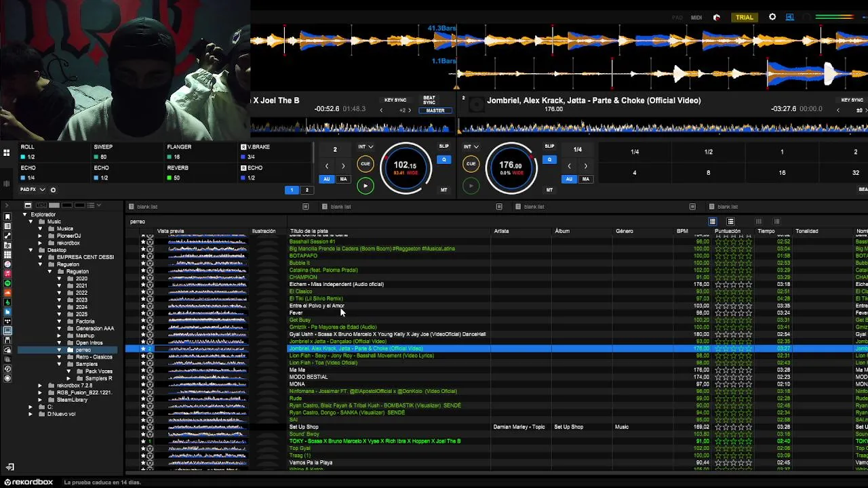The width and height of the screenshot is (868, 488).
Task: Double the loop on deck 2 right arrow
Action: (x=585, y=166)
